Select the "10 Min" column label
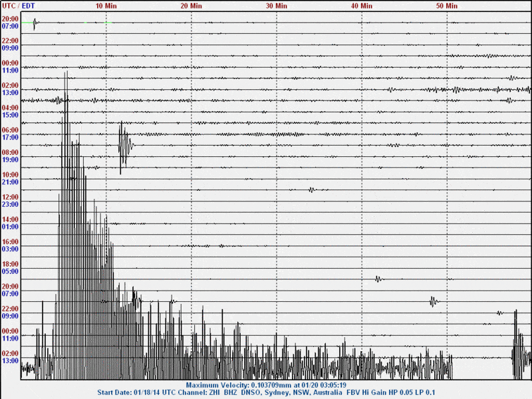This screenshot has width=532, height=399. pyautogui.click(x=106, y=6)
